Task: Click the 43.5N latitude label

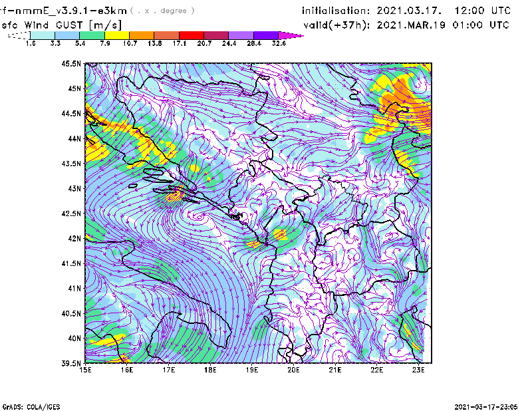Action: (71, 164)
